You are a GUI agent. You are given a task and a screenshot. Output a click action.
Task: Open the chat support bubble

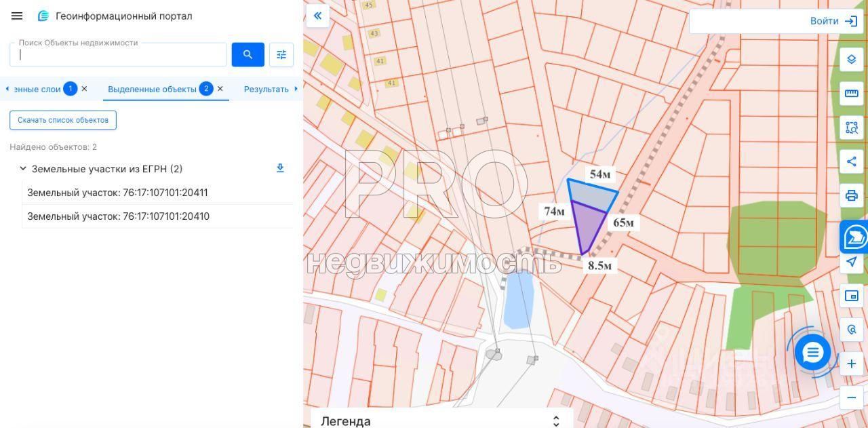(x=812, y=352)
